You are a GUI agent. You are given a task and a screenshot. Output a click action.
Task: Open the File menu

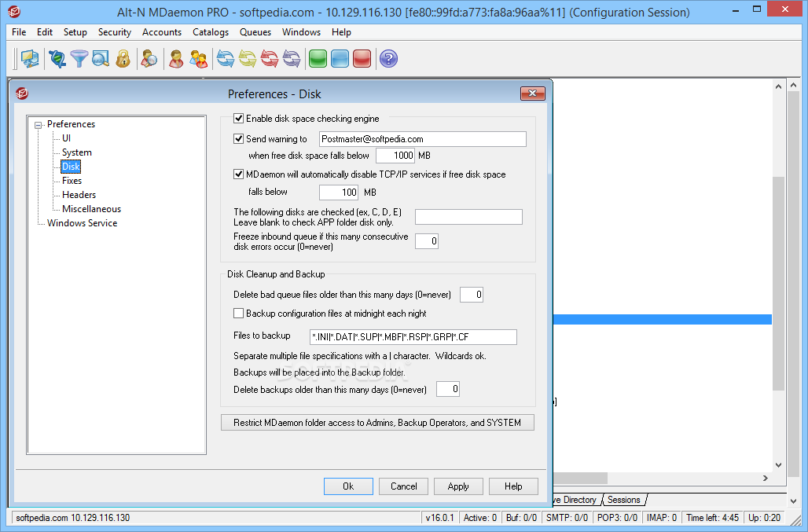(x=19, y=32)
